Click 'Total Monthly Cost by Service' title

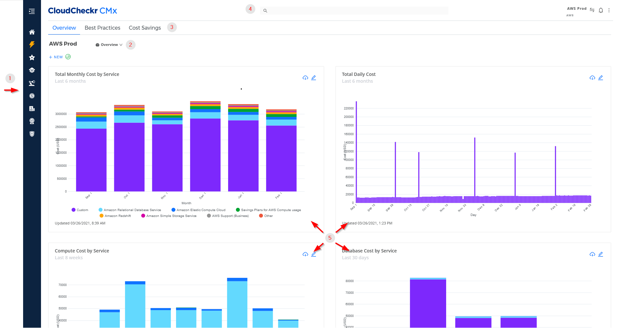pos(87,74)
